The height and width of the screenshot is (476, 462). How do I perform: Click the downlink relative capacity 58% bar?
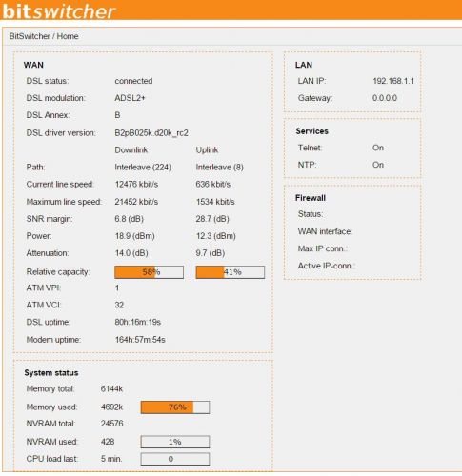(x=149, y=272)
